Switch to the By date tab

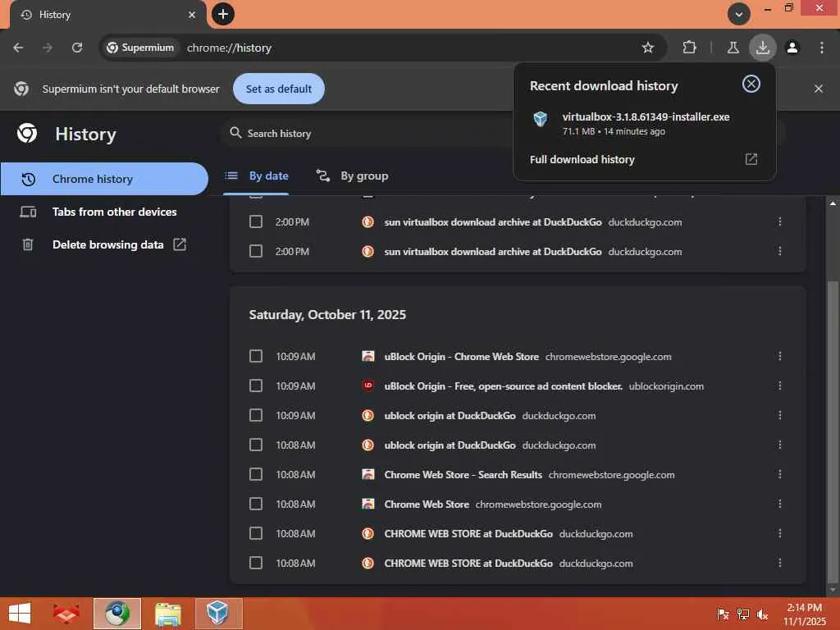[x=257, y=176]
